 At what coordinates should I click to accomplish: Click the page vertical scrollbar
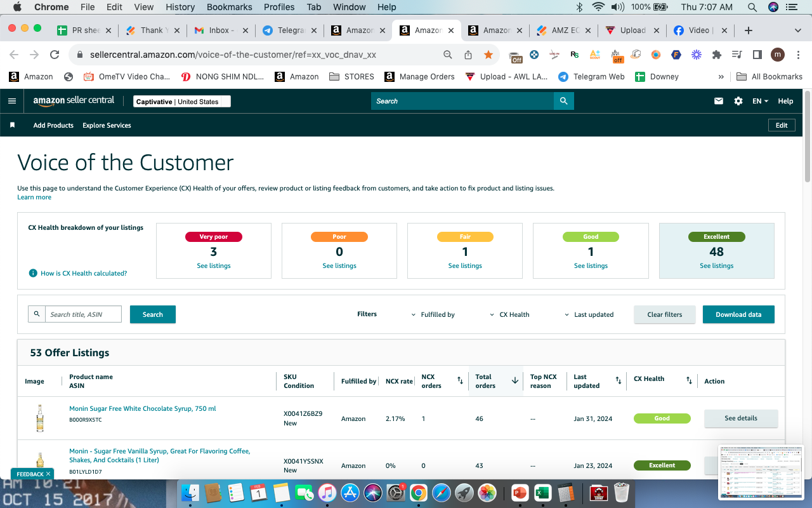coord(807,137)
